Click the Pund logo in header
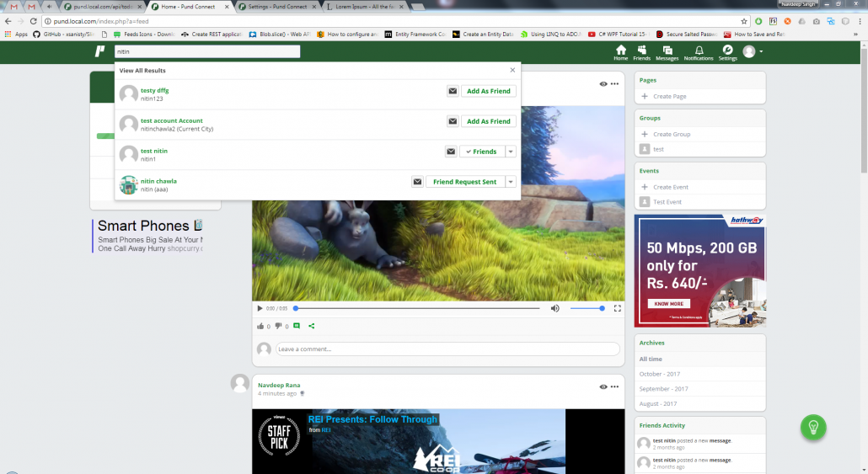The image size is (868, 474). (99, 51)
